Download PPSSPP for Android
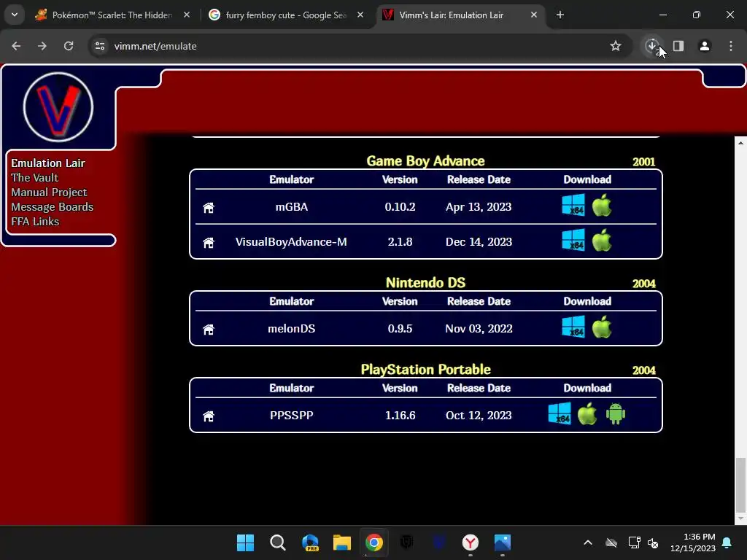 coord(616,413)
